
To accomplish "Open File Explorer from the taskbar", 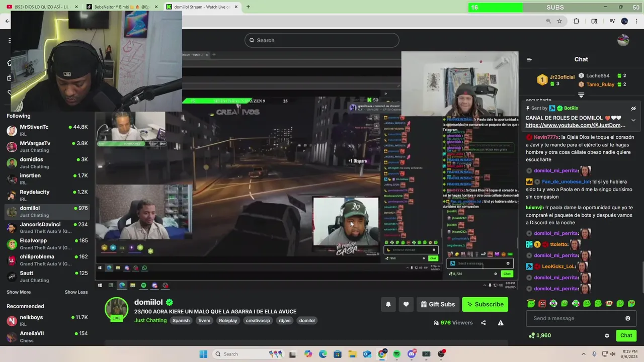I will point(352,354).
